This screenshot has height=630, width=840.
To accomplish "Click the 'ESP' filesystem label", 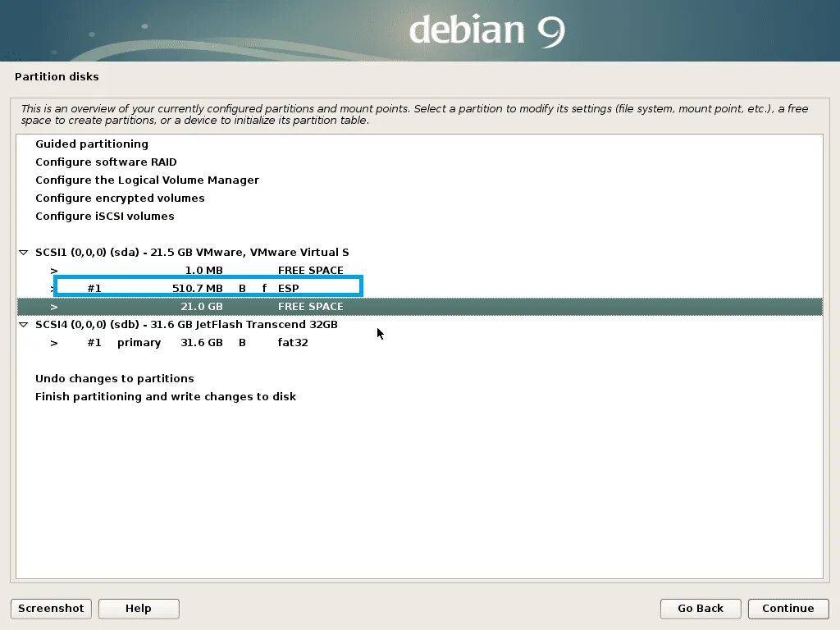I will pyautogui.click(x=289, y=289).
